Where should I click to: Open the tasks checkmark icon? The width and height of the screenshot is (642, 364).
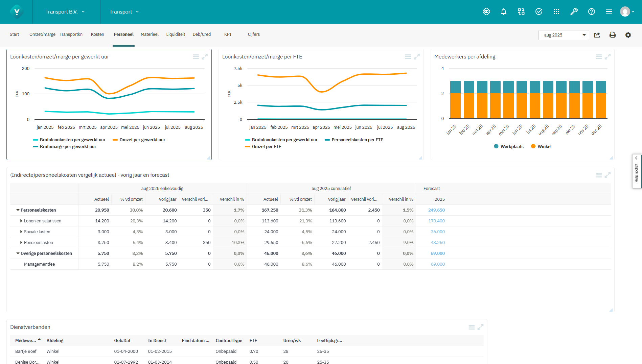[x=539, y=11]
